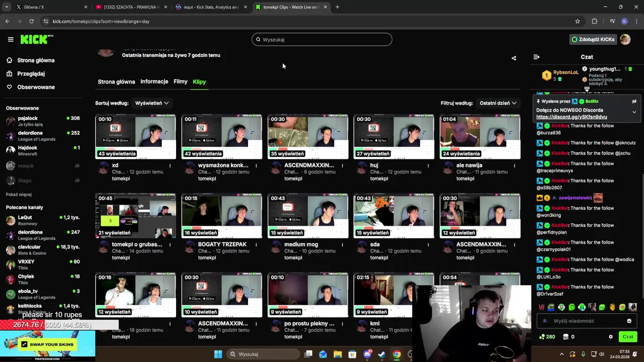Click the Windows taskbar search box

(x=263, y=354)
